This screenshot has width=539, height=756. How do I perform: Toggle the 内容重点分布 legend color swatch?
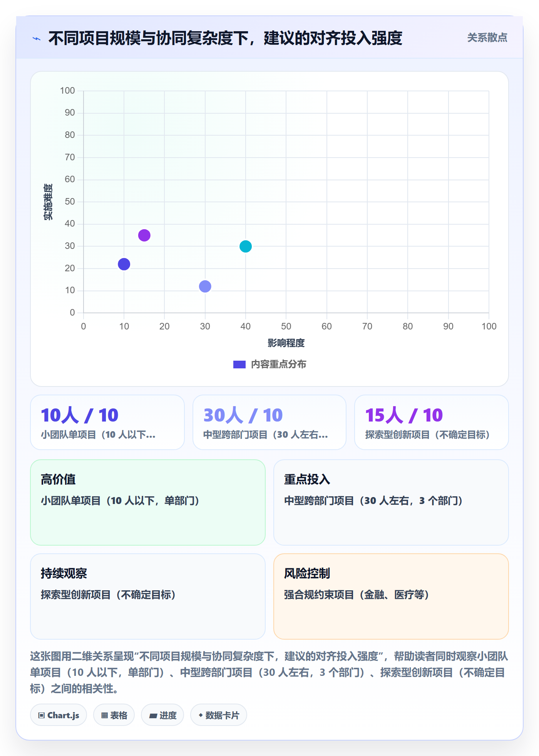pos(239,365)
